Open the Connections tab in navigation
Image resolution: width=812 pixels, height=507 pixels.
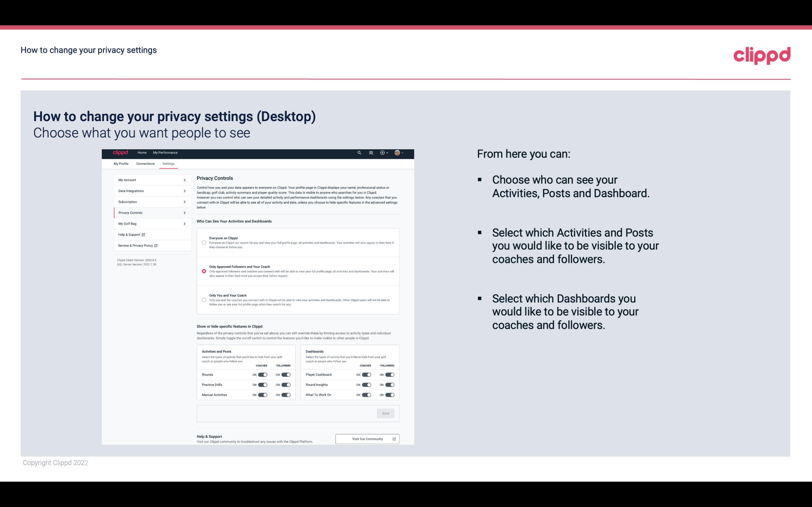point(146,163)
